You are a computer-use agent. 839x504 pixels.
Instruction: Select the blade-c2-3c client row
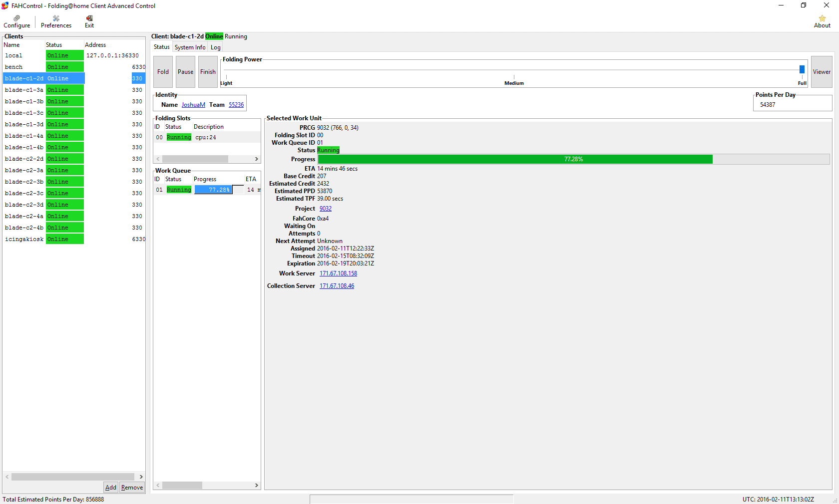click(x=74, y=193)
